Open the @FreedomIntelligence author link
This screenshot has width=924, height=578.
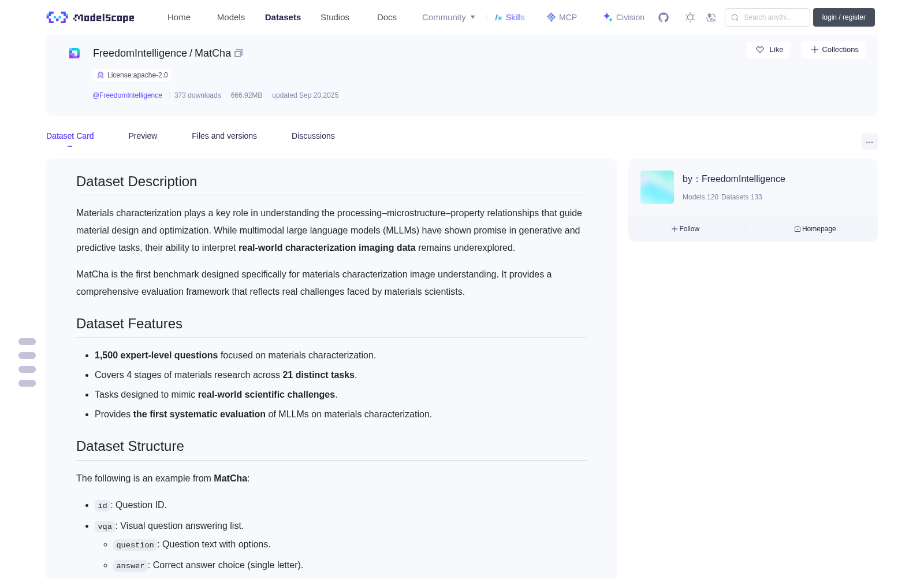[x=127, y=95]
